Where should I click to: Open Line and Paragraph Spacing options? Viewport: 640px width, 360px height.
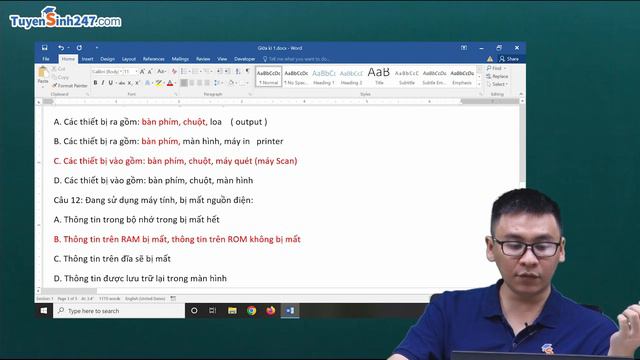218,83
